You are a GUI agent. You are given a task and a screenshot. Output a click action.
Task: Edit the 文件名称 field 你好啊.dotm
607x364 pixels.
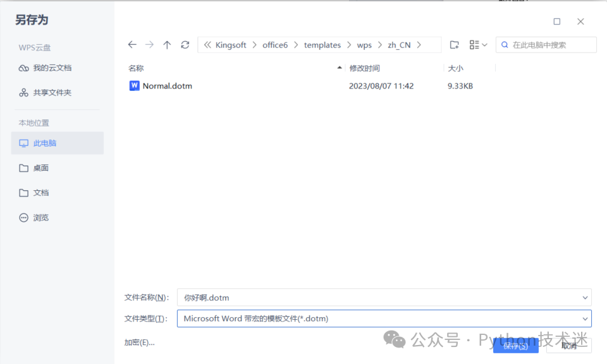pyautogui.click(x=384, y=298)
